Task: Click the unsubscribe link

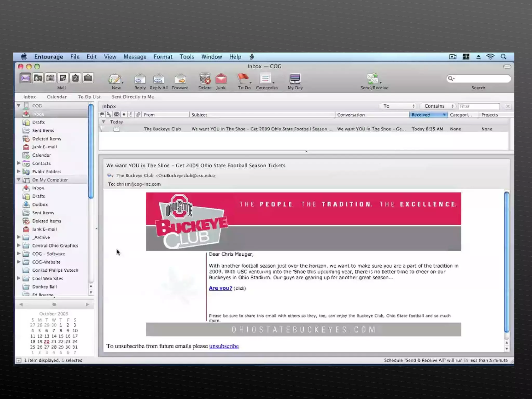Action: [x=224, y=346]
